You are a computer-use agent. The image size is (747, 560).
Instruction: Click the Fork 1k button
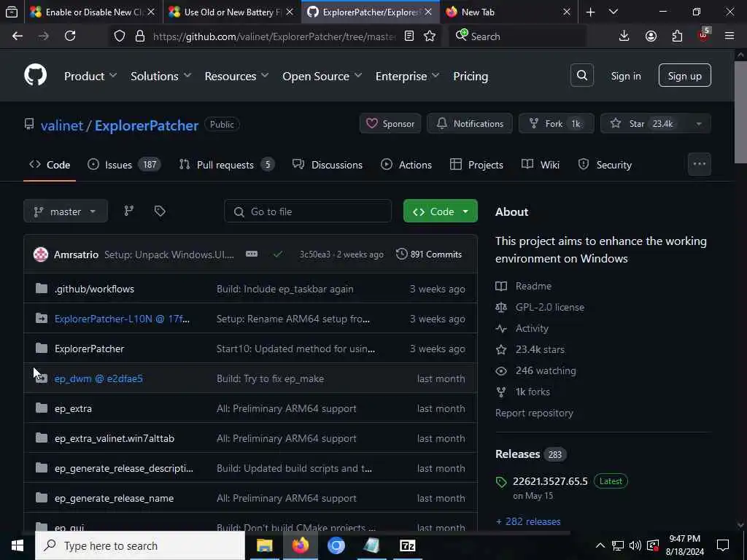click(x=556, y=124)
